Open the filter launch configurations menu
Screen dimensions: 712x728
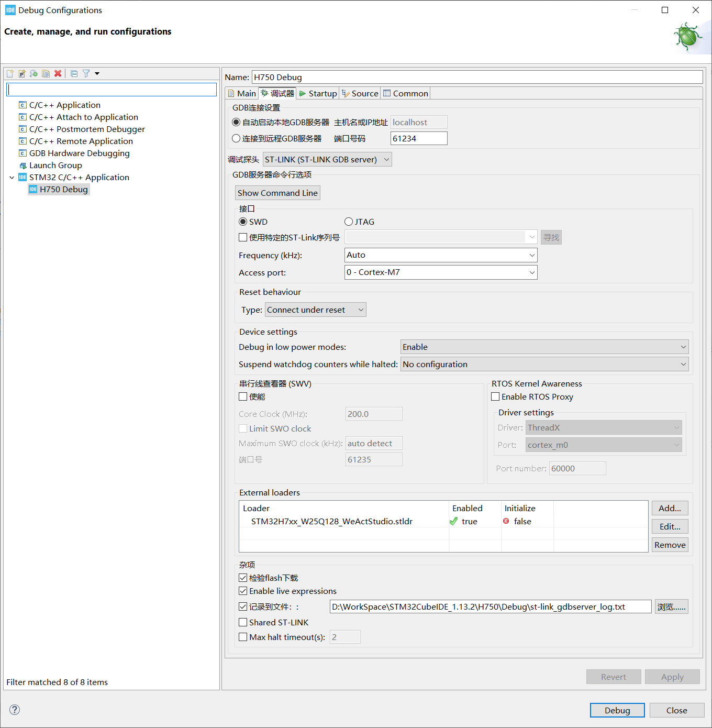(86, 73)
